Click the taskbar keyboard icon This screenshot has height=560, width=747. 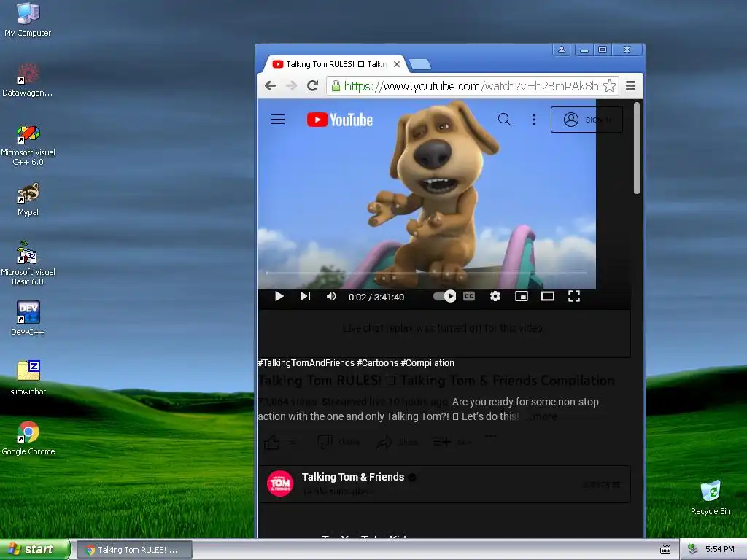(x=665, y=550)
